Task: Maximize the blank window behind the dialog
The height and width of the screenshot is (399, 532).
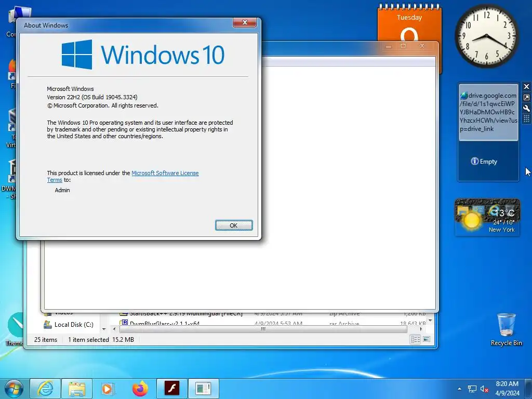Action: point(403,46)
